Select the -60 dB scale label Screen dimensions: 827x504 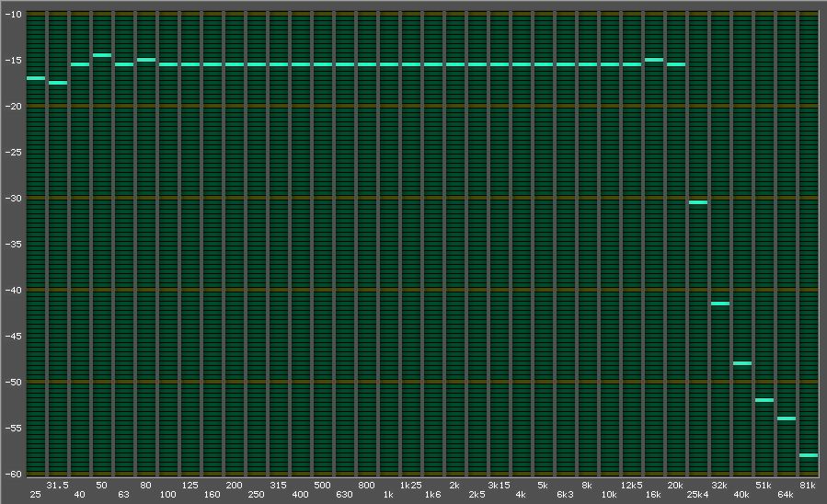coord(13,474)
